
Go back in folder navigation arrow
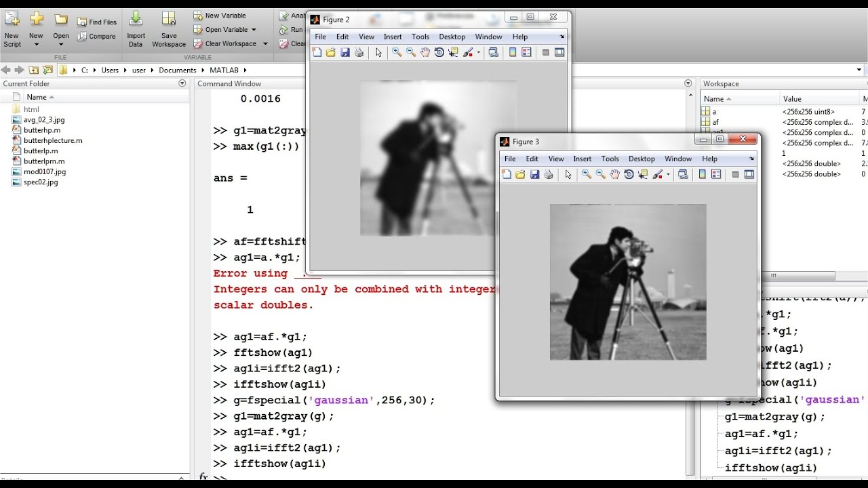coord(6,70)
